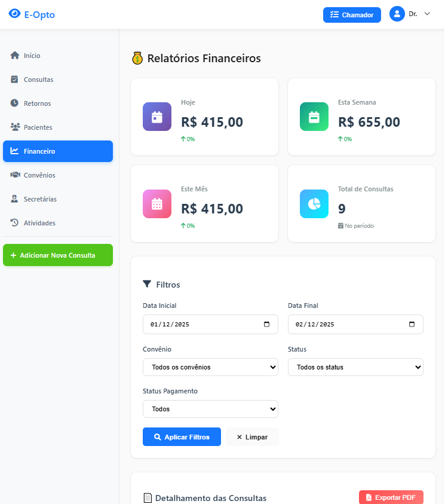Click the Data Final date field
The image size is (445, 504).
coord(355,324)
